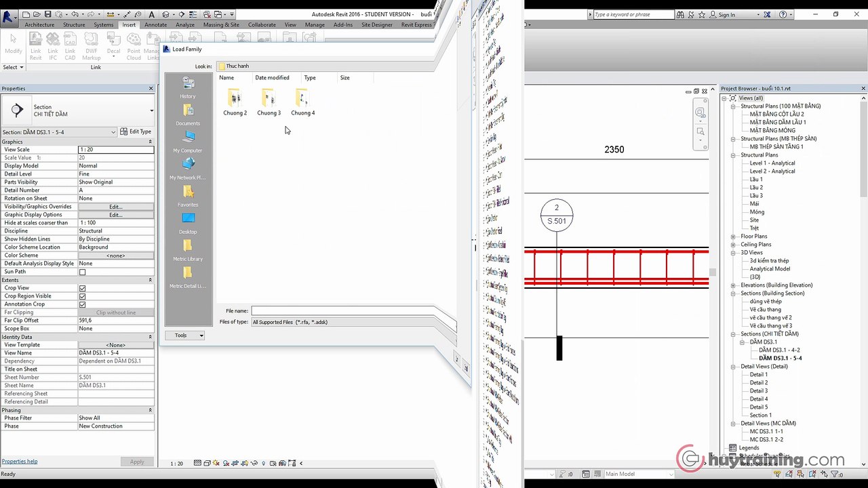
Task: Open the Chuong 4 folder
Action: (x=302, y=102)
